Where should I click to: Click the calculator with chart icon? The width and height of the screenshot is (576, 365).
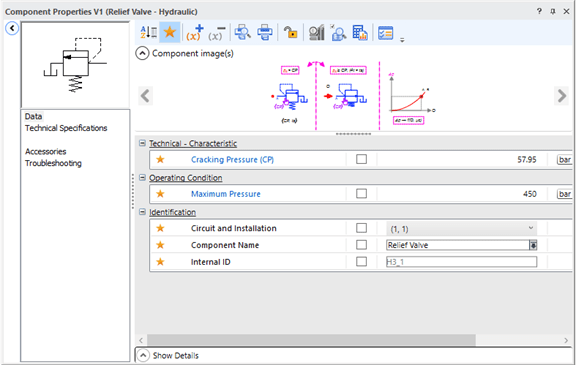click(x=360, y=33)
